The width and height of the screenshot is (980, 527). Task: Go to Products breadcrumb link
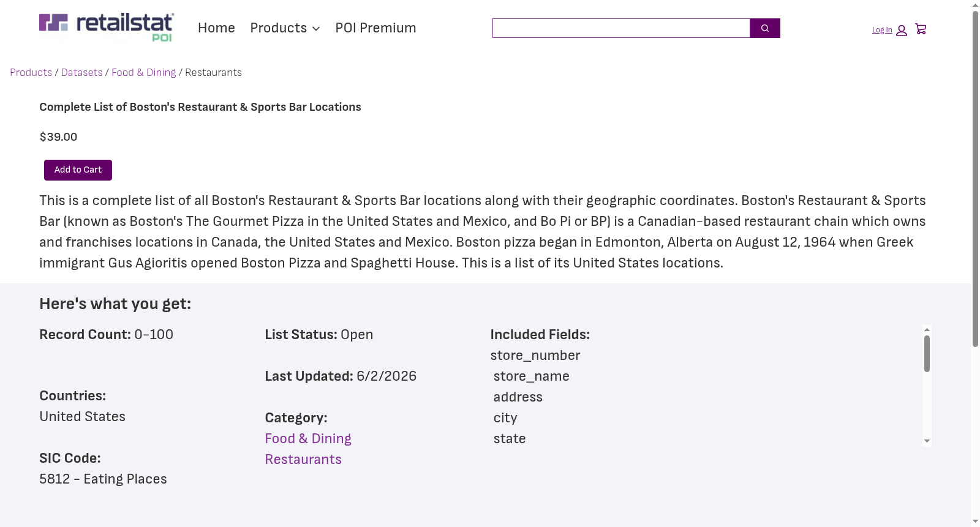31,72
